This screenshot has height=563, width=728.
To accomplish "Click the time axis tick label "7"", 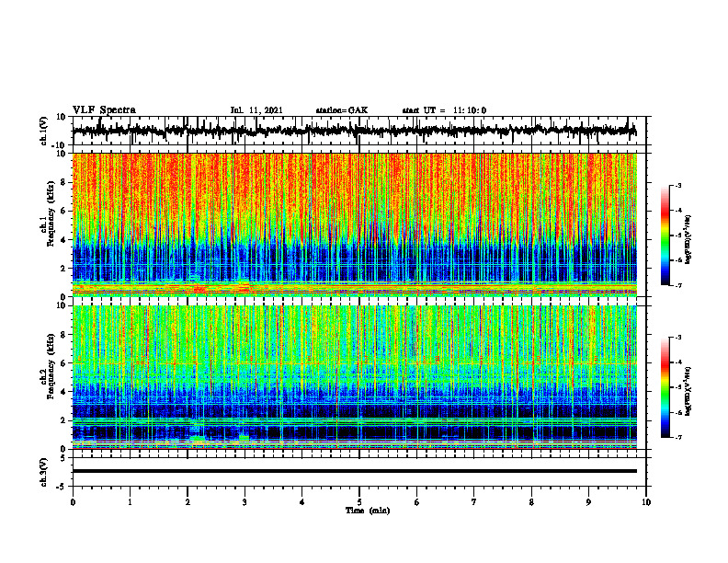I will click(474, 502).
